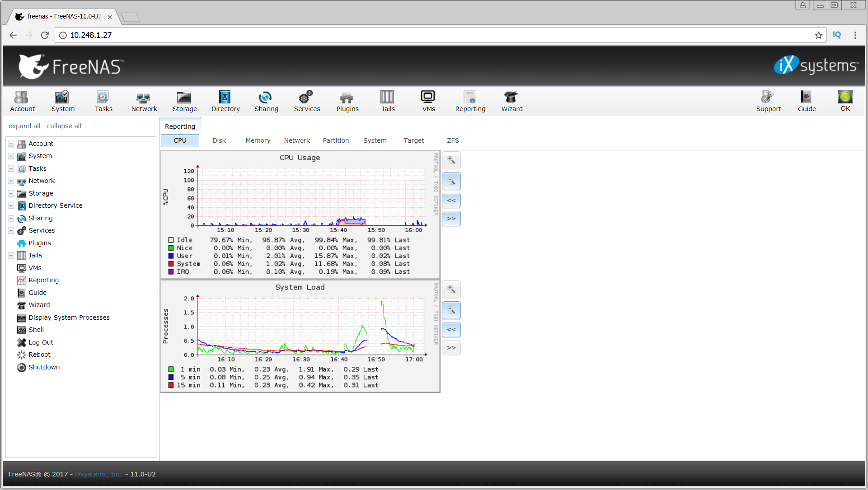Open the VMs toolbar icon

(x=428, y=101)
